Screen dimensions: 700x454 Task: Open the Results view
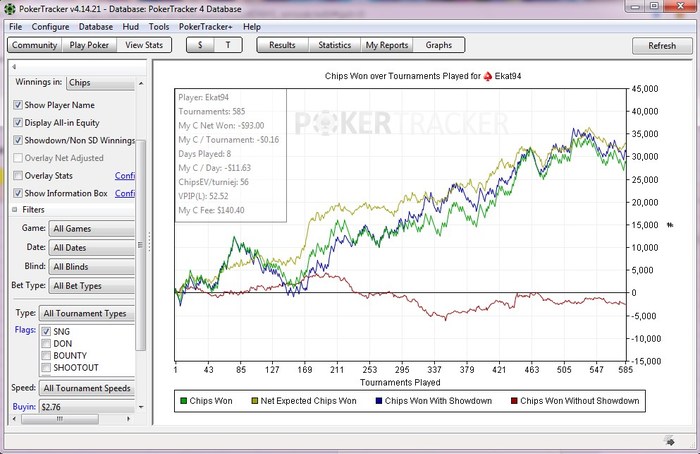pos(282,45)
